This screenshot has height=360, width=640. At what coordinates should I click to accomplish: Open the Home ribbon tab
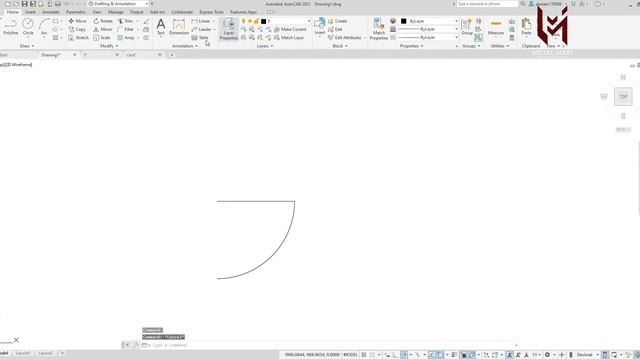(12, 12)
